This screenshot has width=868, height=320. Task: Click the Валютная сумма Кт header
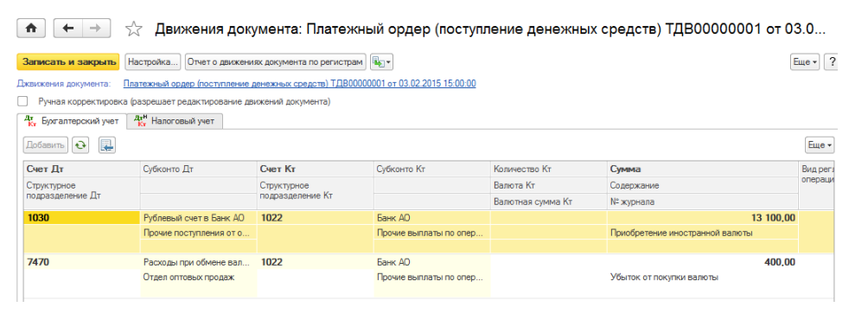pos(548,202)
